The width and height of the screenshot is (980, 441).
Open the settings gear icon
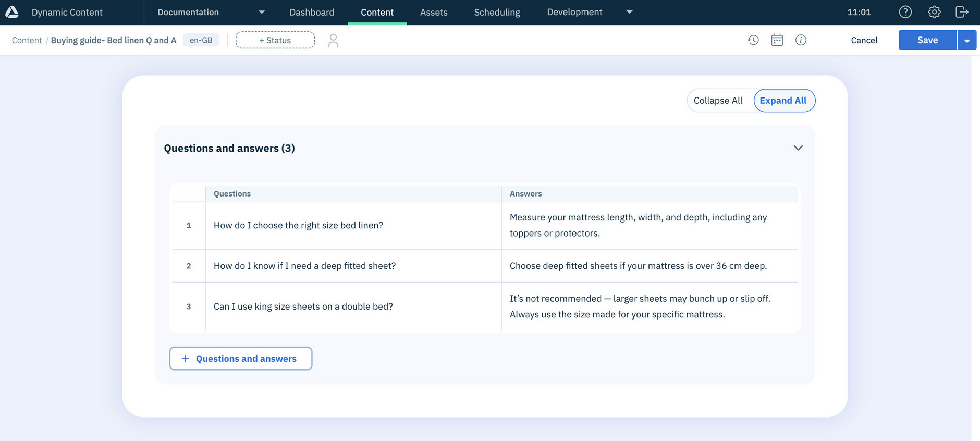pyautogui.click(x=934, y=12)
